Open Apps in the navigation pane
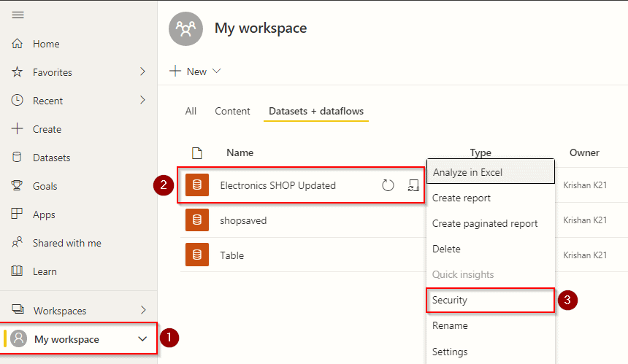 (x=44, y=214)
